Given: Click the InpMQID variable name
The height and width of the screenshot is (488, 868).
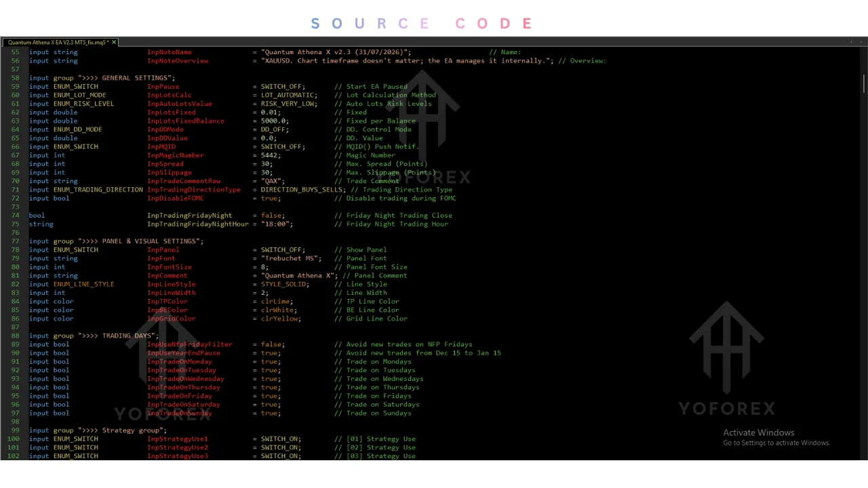Looking at the screenshot, I should coord(161,147).
